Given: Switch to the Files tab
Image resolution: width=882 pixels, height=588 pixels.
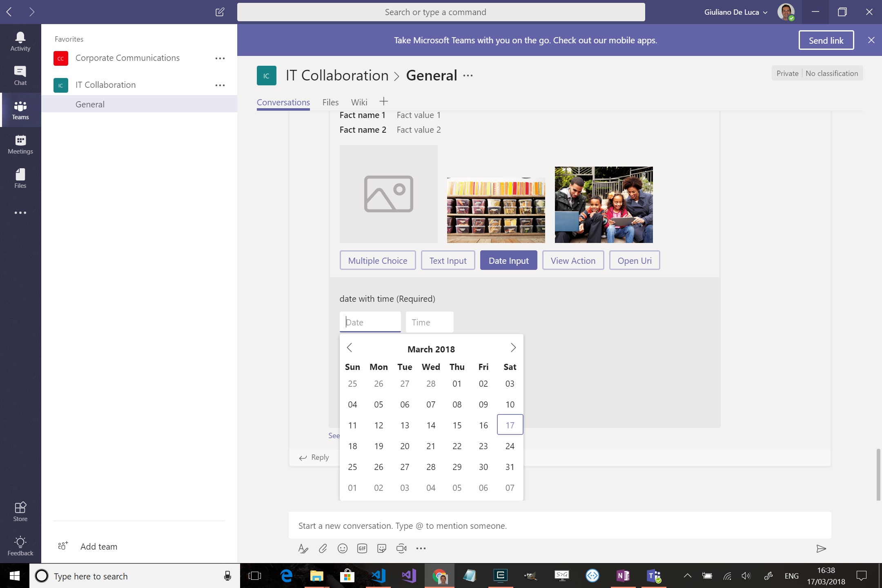Looking at the screenshot, I should pyautogui.click(x=330, y=102).
